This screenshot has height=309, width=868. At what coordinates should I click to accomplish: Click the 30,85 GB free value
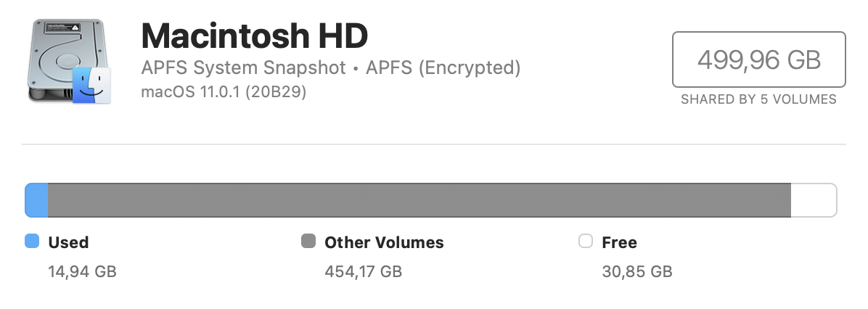pyautogui.click(x=637, y=272)
